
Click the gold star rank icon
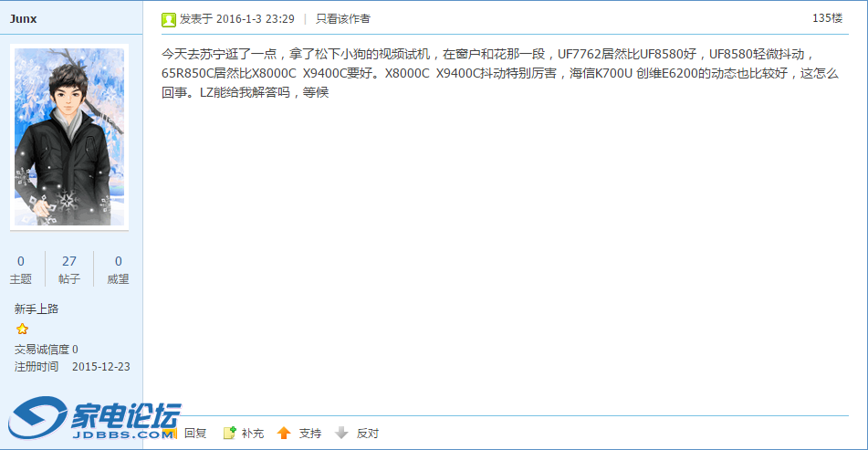point(22,330)
